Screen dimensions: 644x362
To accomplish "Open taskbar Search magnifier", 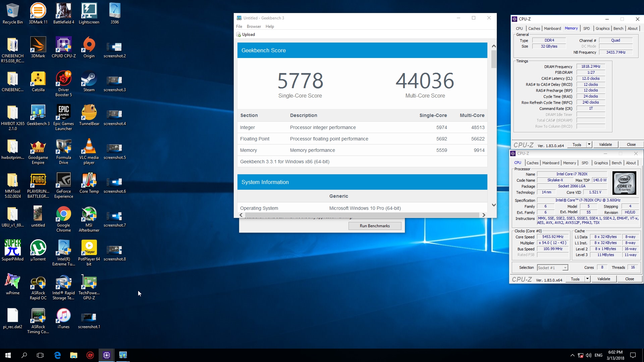I will 24,355.
